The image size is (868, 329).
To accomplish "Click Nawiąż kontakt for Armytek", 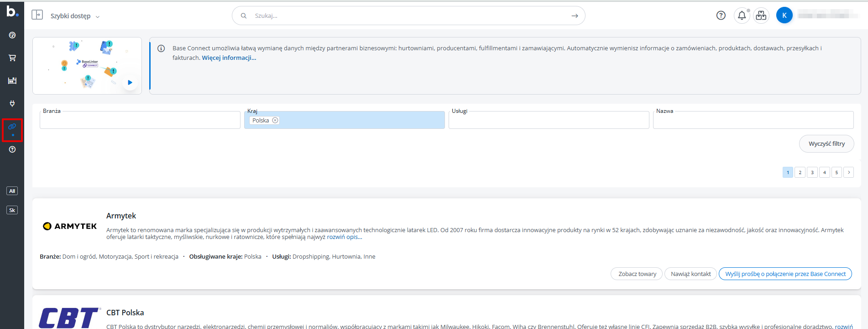I will pos(691,274).
